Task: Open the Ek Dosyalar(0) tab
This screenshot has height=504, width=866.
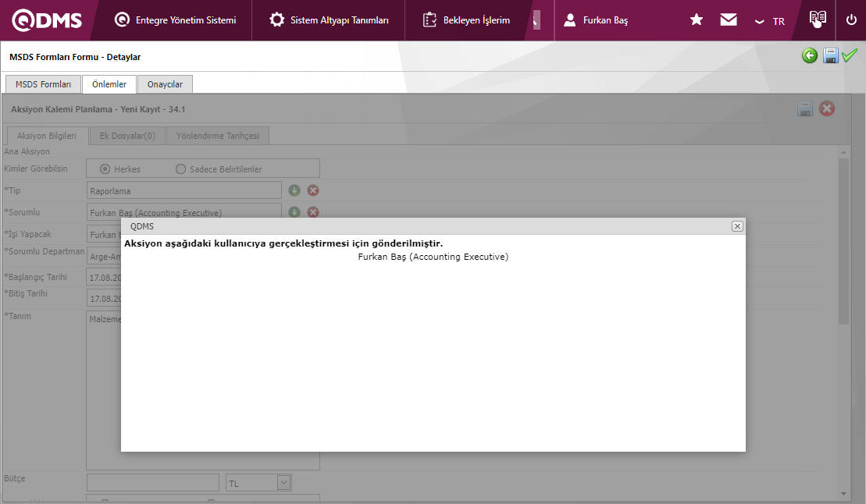Action: [127, 136]
